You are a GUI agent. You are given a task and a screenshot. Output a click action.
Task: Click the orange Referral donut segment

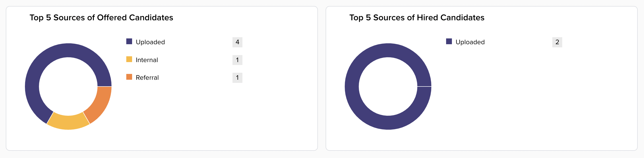pyautogui.click(x=100, y=105)
